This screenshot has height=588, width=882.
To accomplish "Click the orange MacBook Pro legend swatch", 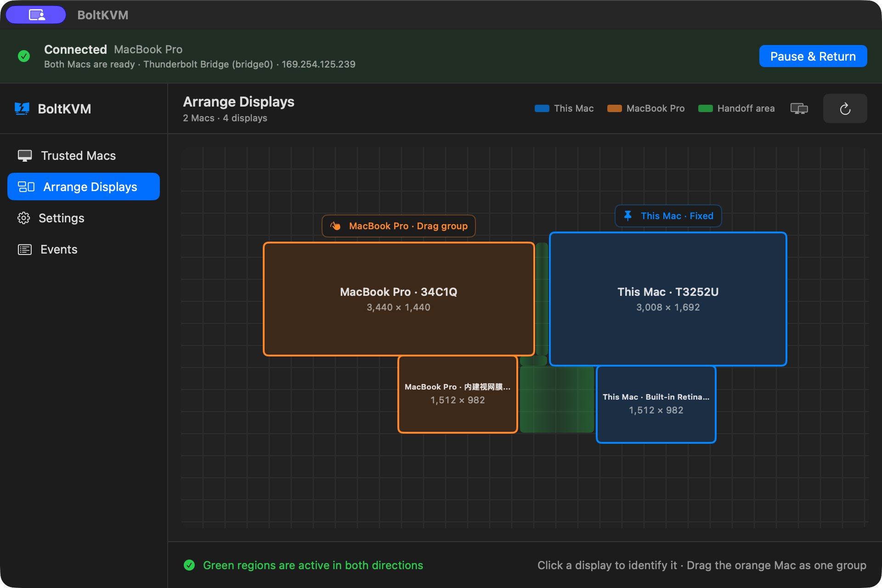I will point(615,108).
